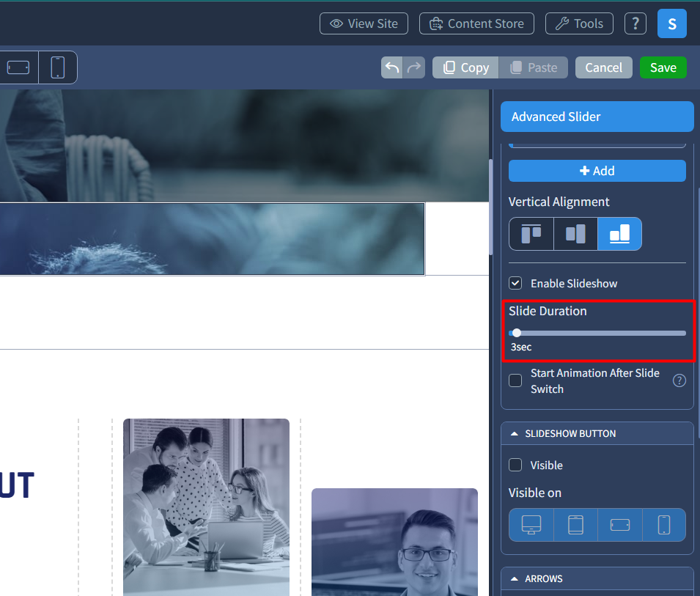Set vertical alignment to top
Image resolution: width=700 pixels, height=596 pixels.
tap(531, 234)
